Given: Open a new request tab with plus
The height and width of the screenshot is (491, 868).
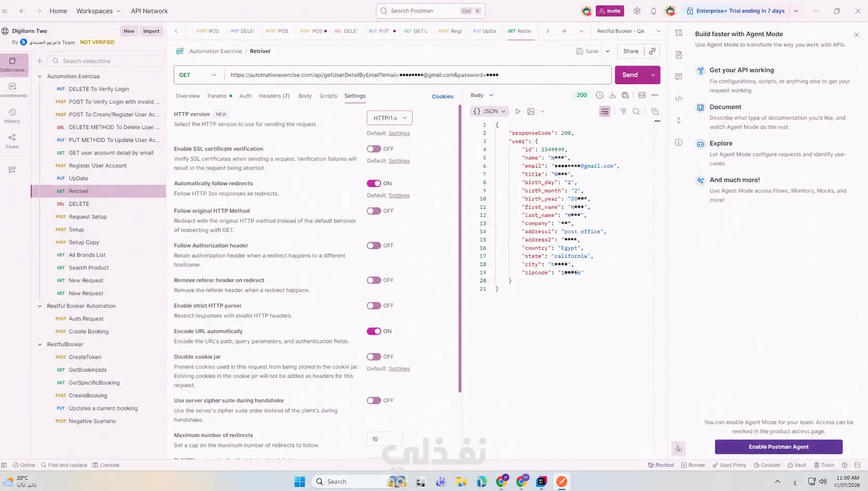Looking at the screenshot, I should [564, 31].
